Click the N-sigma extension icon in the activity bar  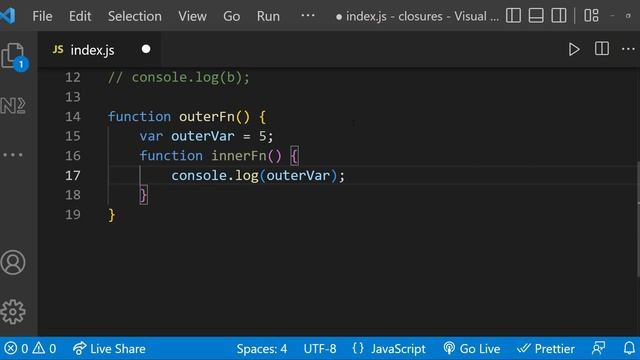pyautogui.click(x=13, y=106)
